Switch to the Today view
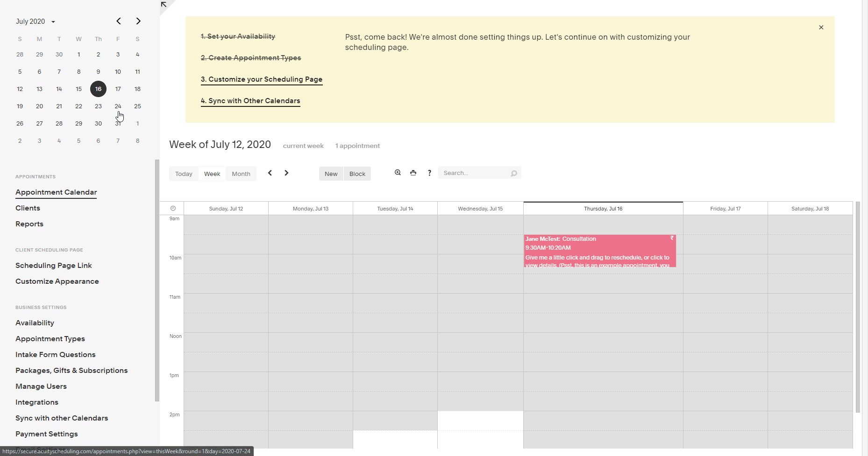The height and width of the screenshot is (456, 868). (184, 173)
